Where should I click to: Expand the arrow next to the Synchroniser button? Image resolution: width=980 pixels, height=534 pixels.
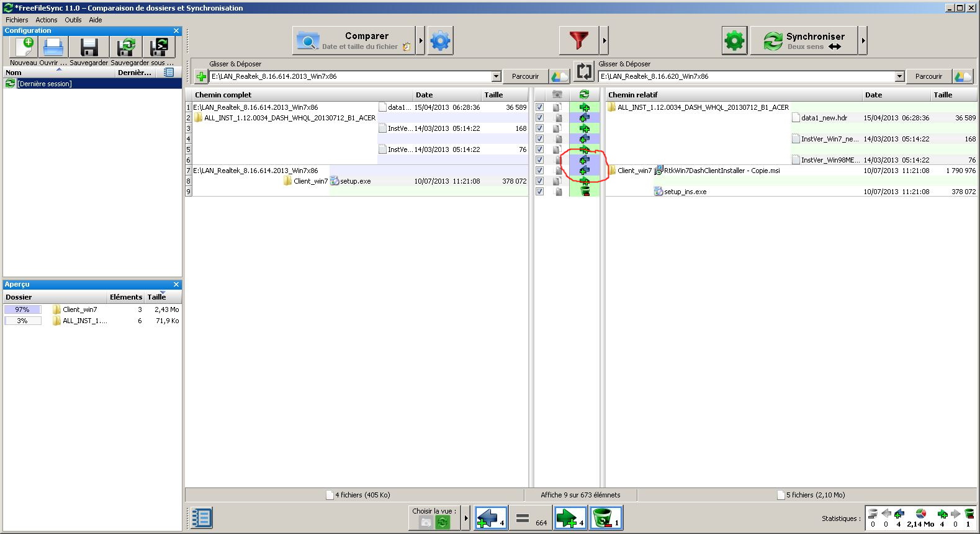tap(863, 41)
